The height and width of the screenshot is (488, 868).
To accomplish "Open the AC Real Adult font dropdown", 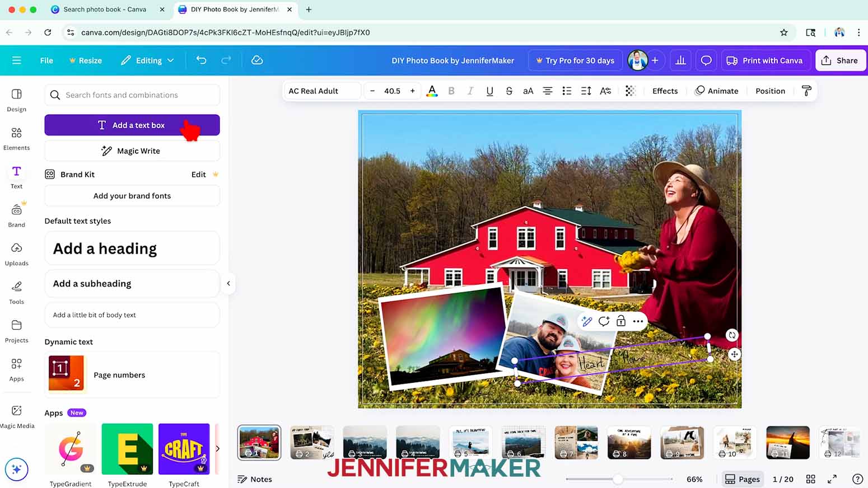I will (322, 91).
